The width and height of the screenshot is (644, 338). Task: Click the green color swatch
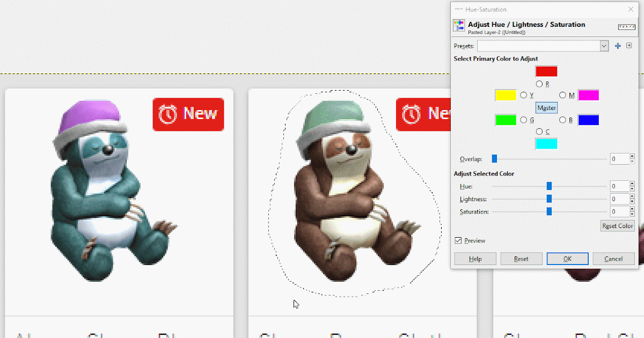506,120
